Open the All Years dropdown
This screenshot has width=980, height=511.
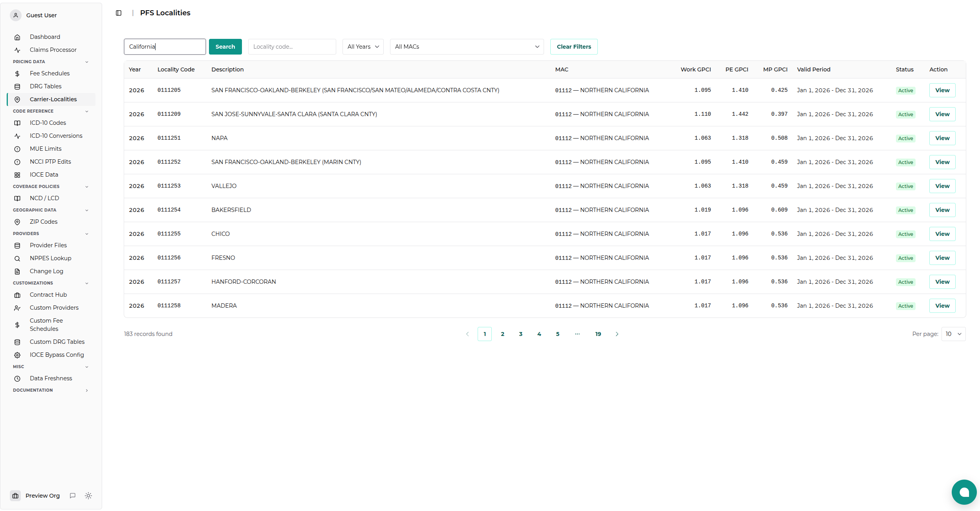[x=363, y=47]
